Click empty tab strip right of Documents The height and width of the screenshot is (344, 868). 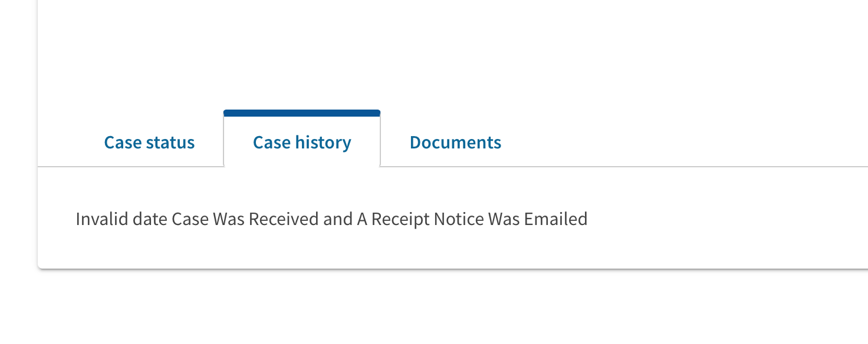pyautogui.click(x=678, y=143)
